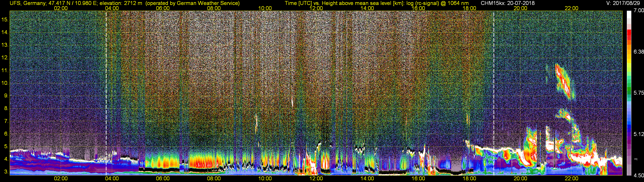Image resolution: width=644 pixels, height=182 pixels.
Task: Click the '14:00' label on the bottom time axis
Action: tap(367, 179)
